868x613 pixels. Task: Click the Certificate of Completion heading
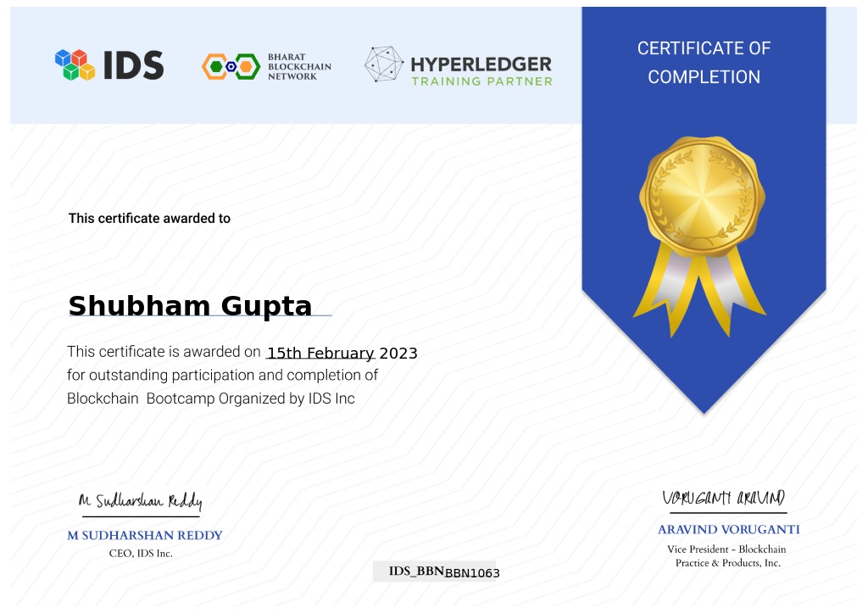704,63
